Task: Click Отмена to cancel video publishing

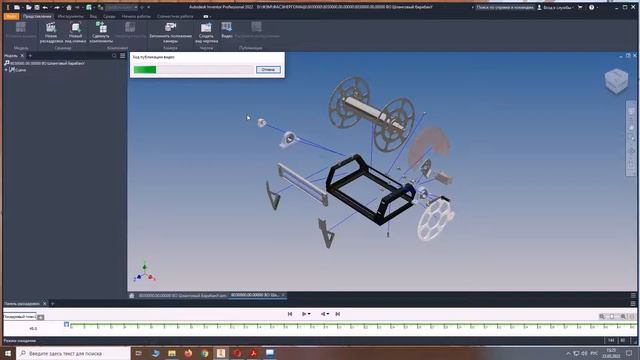Action: pyautogui.click(x=268, y=69)
